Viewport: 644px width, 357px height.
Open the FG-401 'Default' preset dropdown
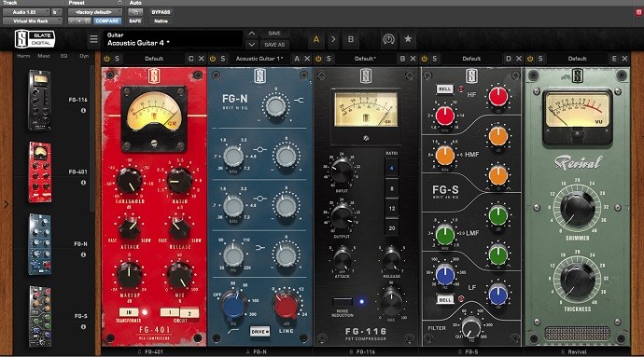pyautogui.click(x=154, y=59)
